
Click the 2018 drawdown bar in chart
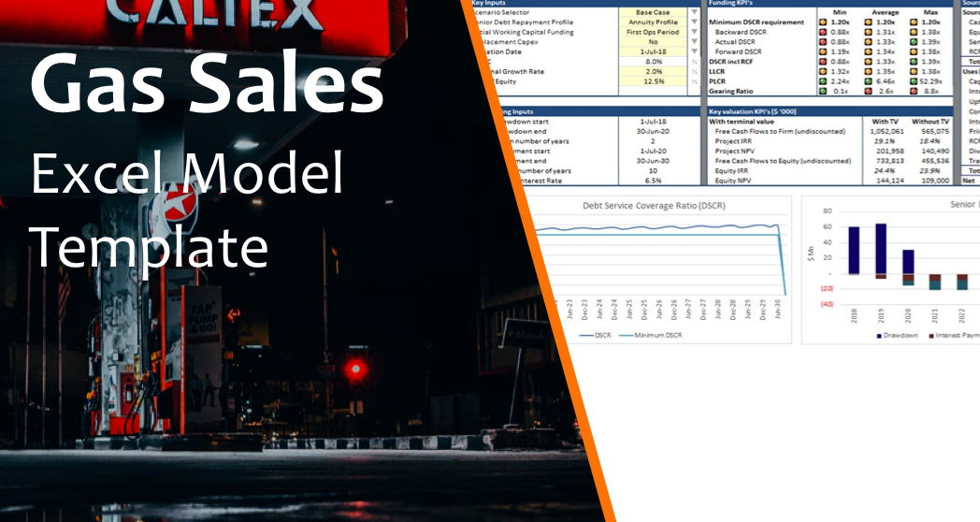(854, 250)
